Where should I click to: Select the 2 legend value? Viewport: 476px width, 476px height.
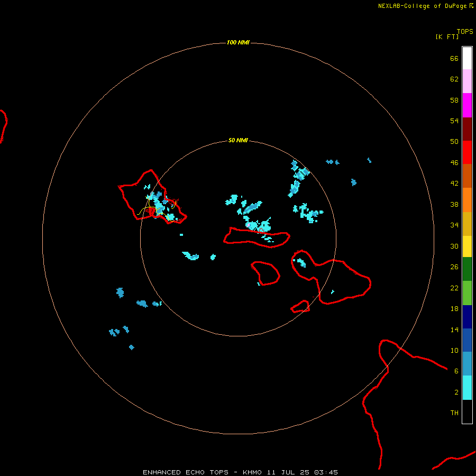click(x=456, y=392)
